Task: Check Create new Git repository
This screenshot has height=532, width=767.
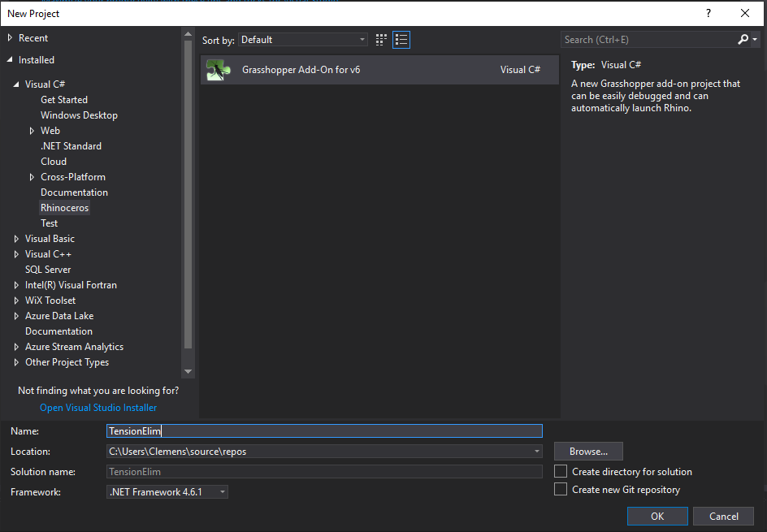Action: pyautogui.click(x=561, y=490)
